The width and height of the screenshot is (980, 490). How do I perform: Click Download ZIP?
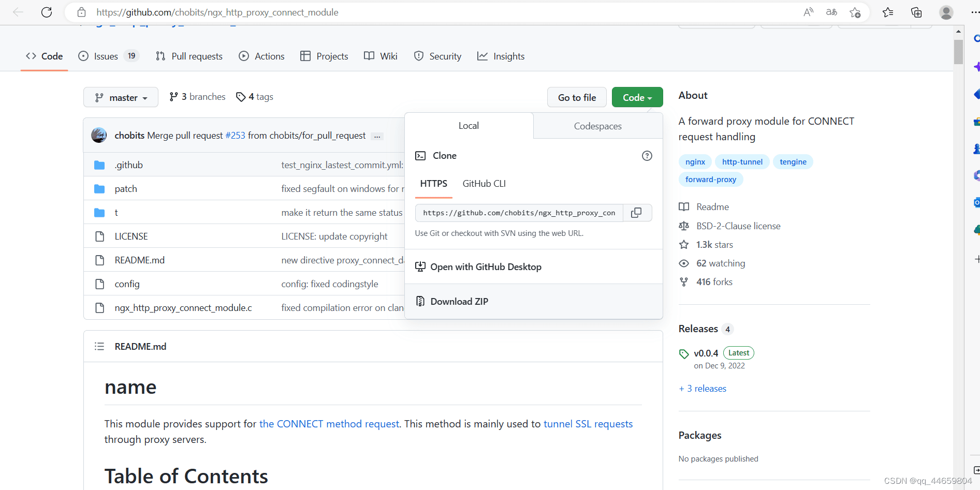[459, 302]
